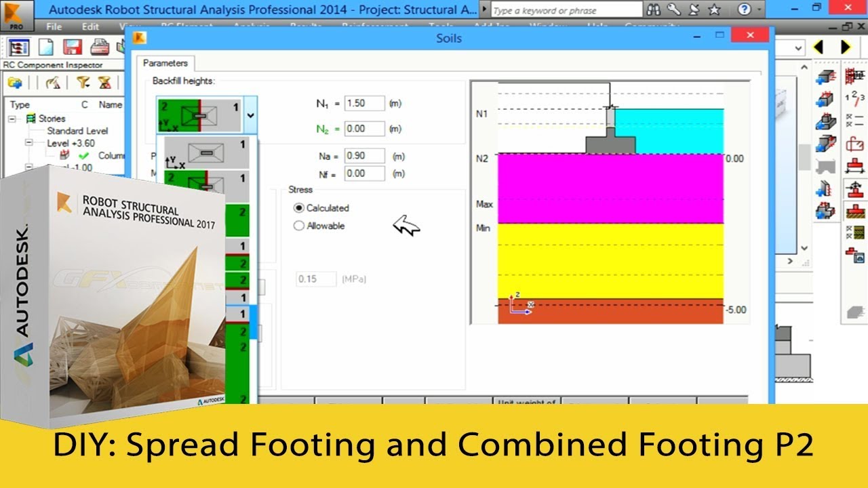
Task: Click the 0.15 MPa stress field
Action: pos(316,279)
